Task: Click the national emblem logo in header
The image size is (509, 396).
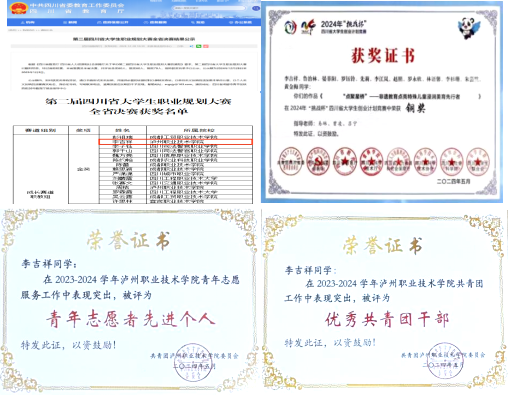Action: [18, 8]
